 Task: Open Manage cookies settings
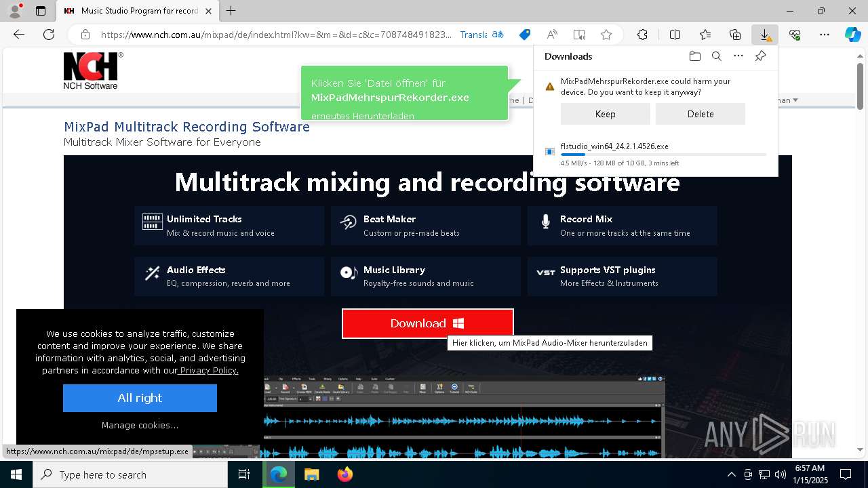coord(140,425)
